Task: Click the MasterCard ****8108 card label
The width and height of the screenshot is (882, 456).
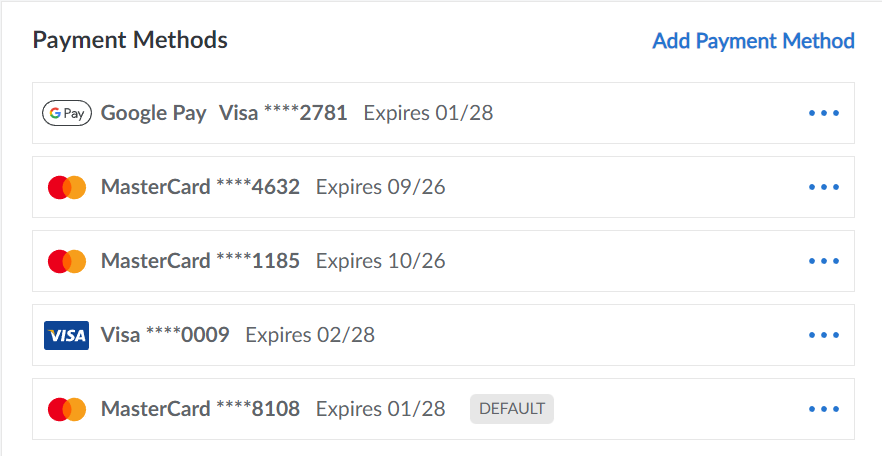Action: 200,409
